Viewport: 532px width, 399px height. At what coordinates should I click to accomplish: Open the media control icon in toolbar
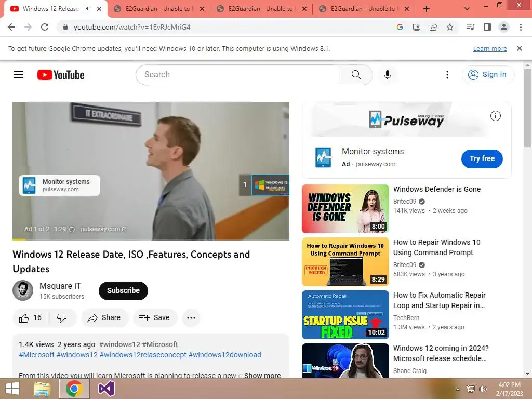pos(470,27)
